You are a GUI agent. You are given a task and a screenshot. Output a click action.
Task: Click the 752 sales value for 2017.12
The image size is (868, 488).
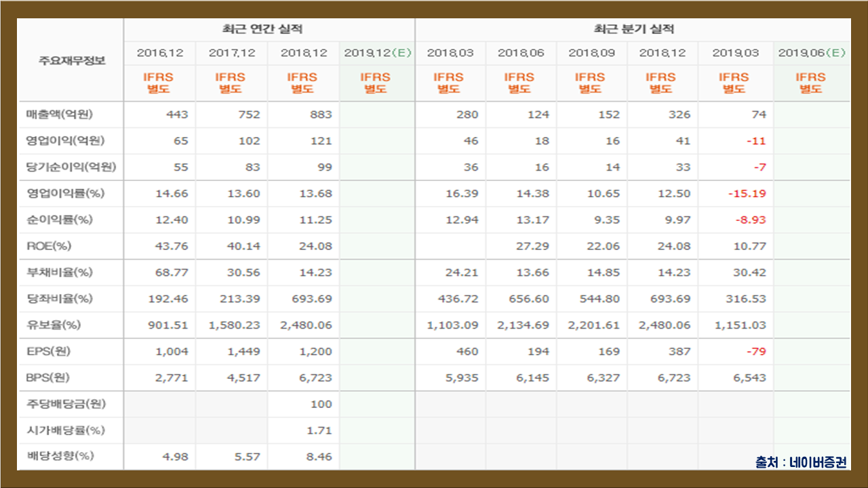click(249, 115)
